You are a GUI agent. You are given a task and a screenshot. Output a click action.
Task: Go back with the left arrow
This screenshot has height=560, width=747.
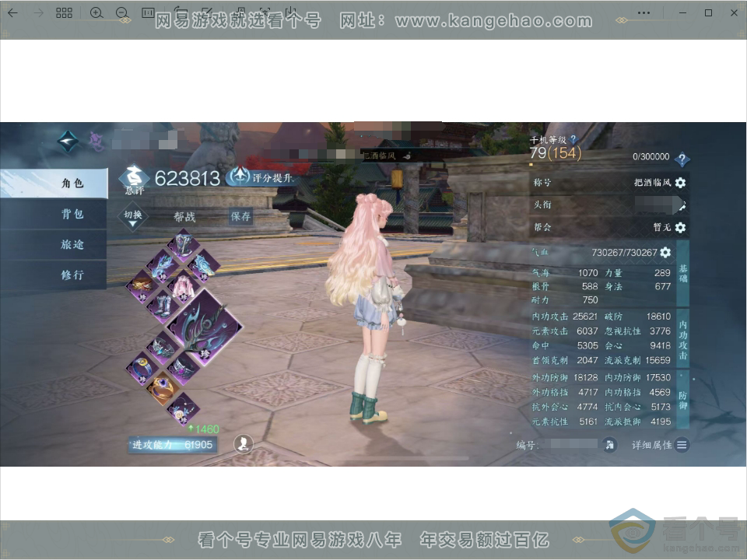tap(12, 13)
